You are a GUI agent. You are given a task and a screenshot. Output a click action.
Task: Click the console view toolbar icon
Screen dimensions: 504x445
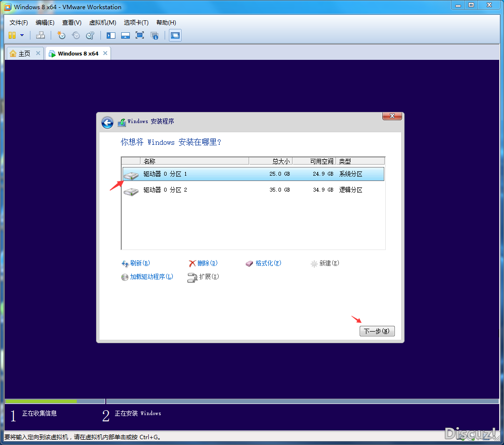(x=175, y=35)
